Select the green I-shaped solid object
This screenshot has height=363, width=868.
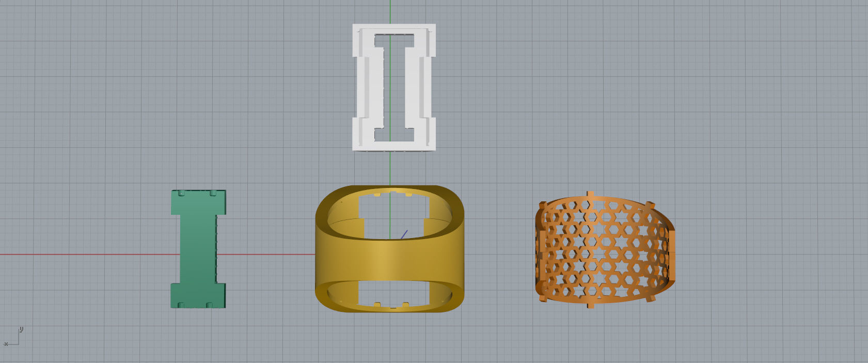click(198, 249)
